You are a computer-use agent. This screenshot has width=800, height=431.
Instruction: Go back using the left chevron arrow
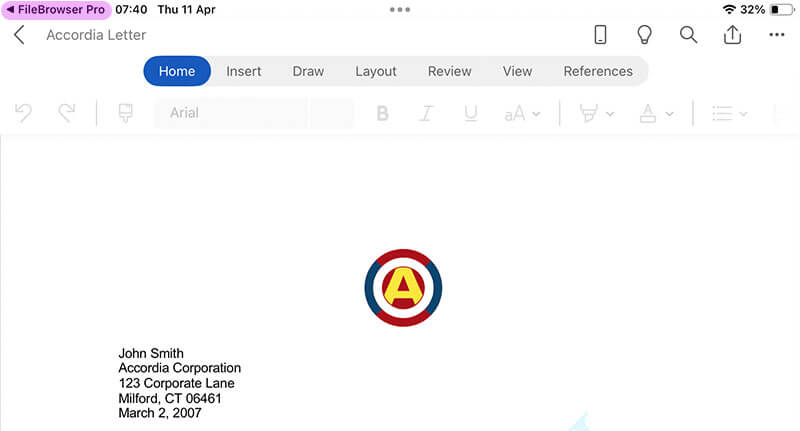(19, 35)
